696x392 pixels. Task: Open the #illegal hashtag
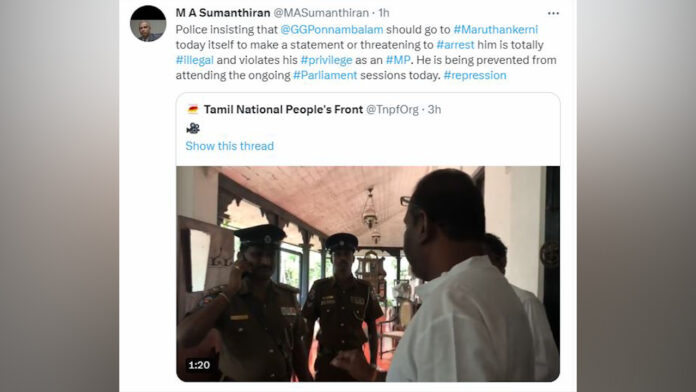(194, 60)
